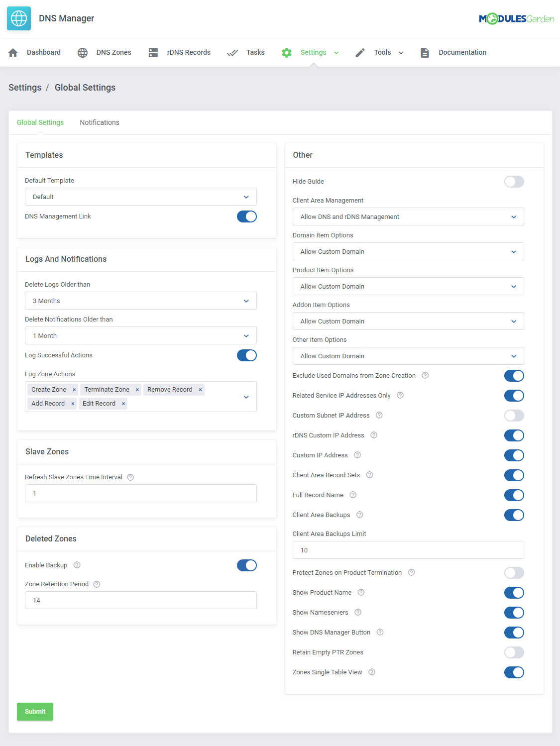
Task: Open help icon for Full Record Name
Action: click(353, 495)
